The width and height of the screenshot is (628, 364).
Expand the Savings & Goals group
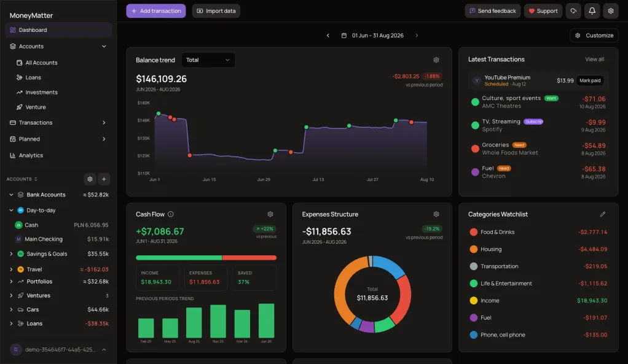pos(11,254)
